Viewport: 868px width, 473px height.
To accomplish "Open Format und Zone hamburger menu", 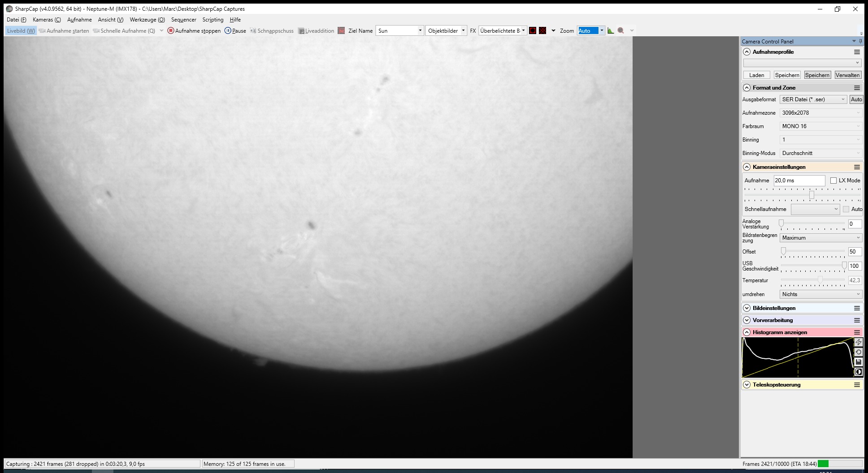I will point(857,88).
